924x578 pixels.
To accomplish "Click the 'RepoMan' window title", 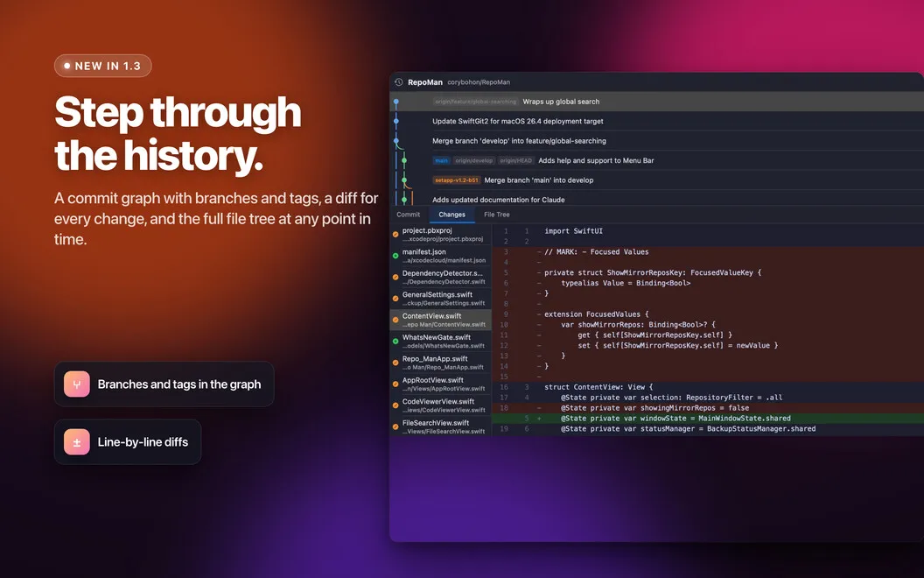I will point(425,82).
